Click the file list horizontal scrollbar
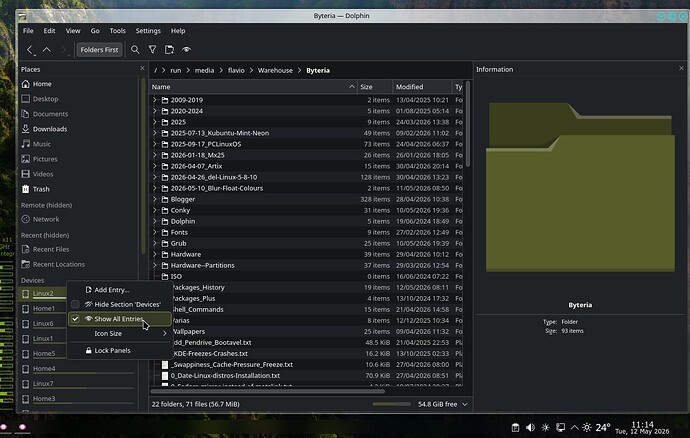 click(268, 391)
